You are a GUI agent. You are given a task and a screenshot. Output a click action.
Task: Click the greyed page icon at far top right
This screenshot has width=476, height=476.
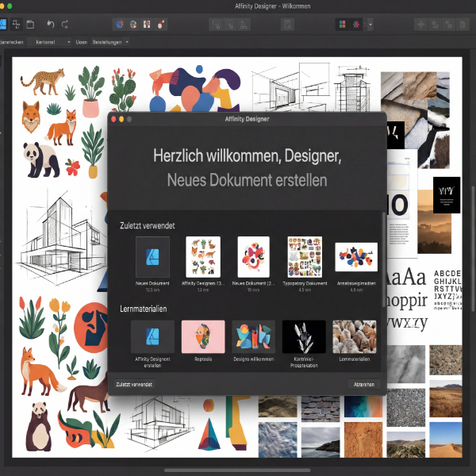(463, 25)
